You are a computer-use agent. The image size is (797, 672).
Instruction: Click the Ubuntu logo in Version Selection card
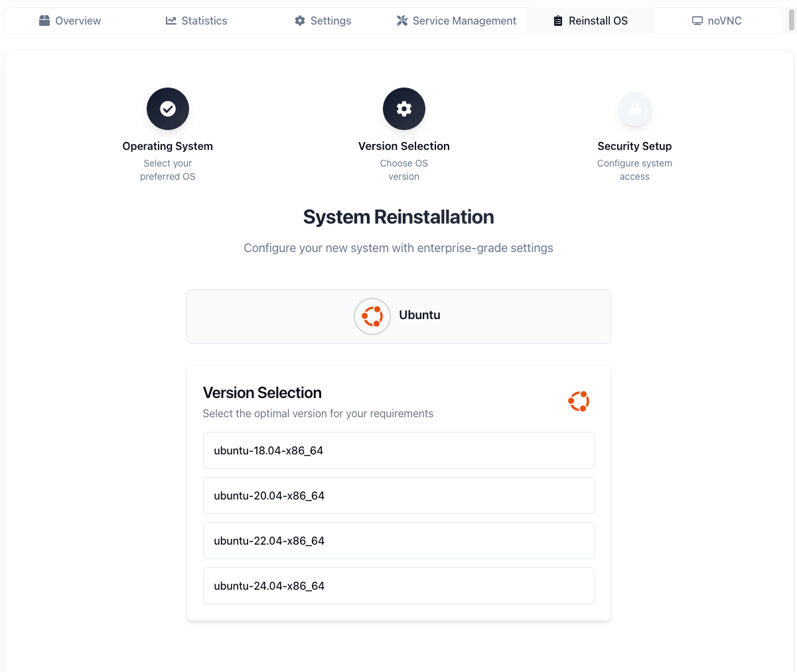(x=579, y=401)
